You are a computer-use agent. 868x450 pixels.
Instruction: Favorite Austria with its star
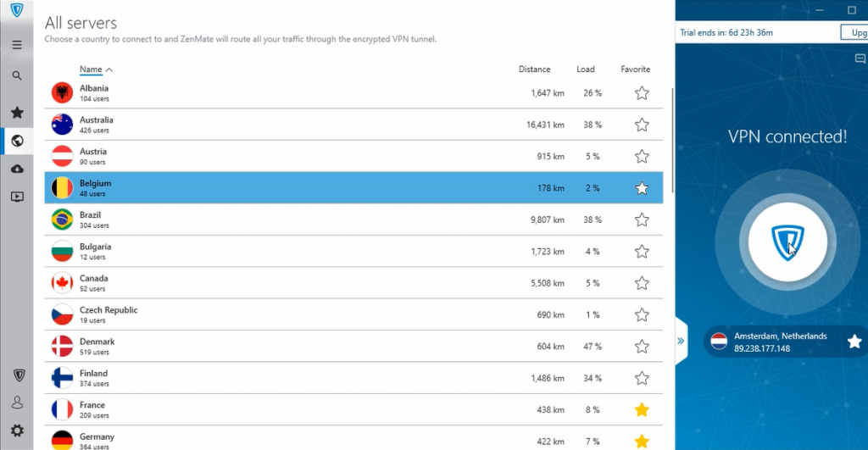(x=642, y=156)
